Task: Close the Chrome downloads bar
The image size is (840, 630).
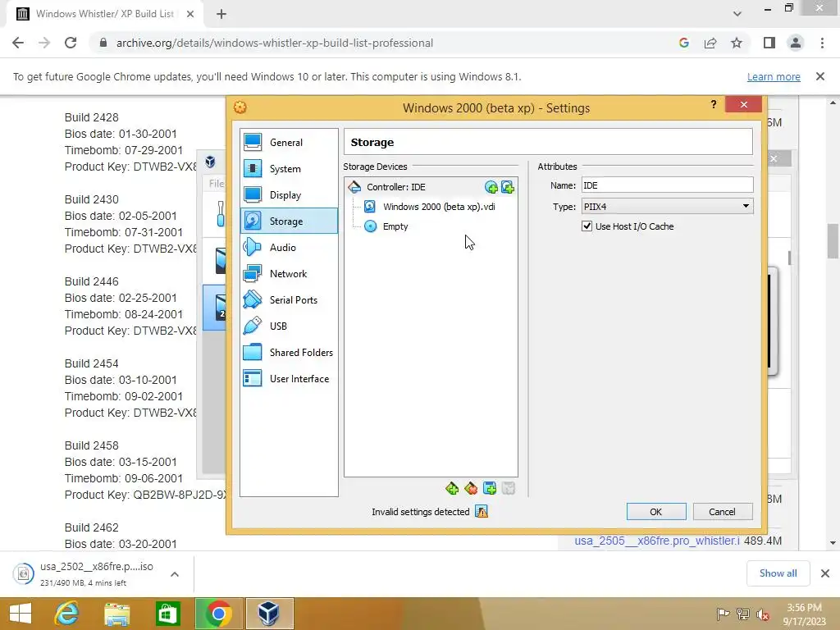Action: 825,573
